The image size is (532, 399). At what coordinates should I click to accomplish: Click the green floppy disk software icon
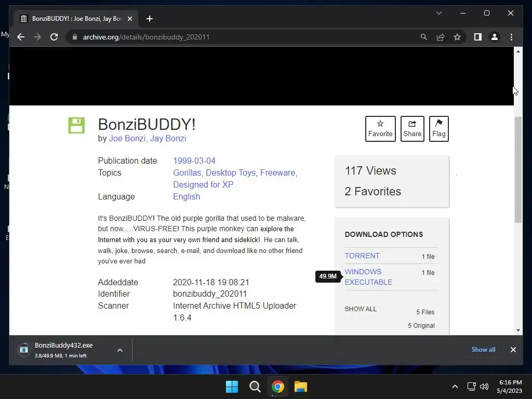[x=76, y=125]
